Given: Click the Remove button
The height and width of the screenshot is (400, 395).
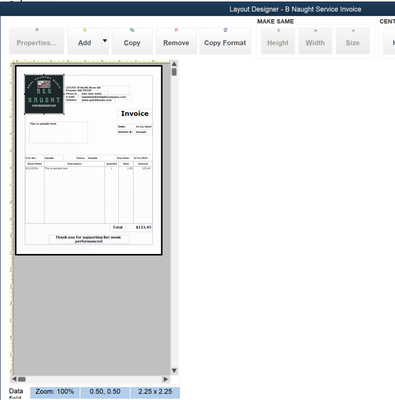Looking at the screenshot, I should pyautogui.click(x=176, y=41).
